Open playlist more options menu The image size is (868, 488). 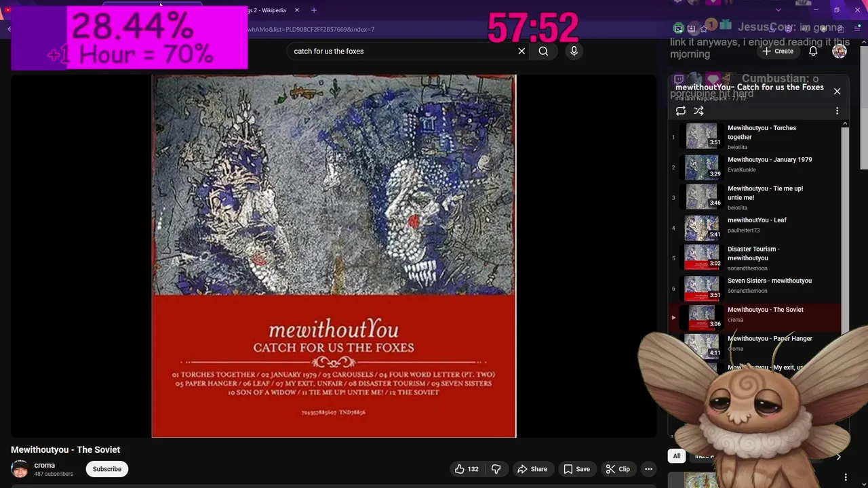point(837,110)
